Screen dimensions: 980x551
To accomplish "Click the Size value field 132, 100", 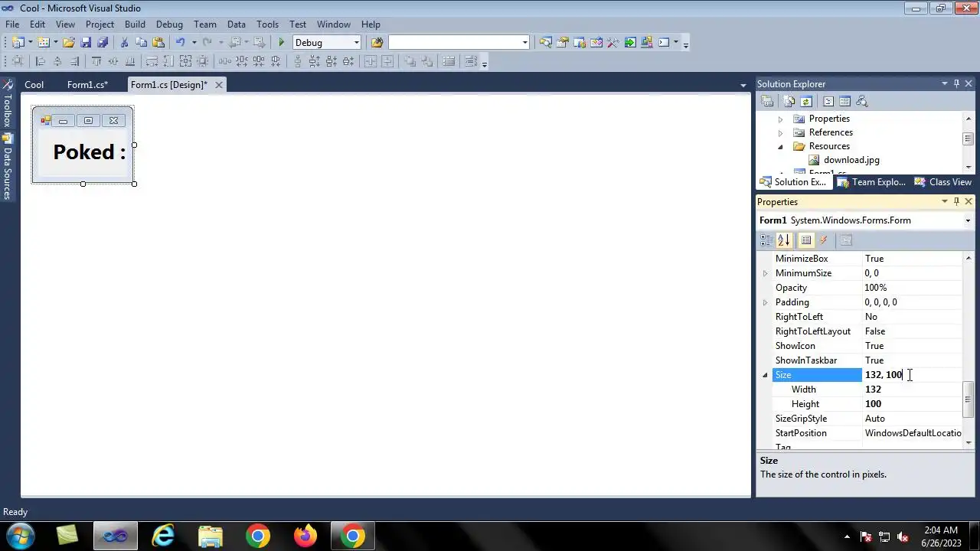I will point(912,375).
